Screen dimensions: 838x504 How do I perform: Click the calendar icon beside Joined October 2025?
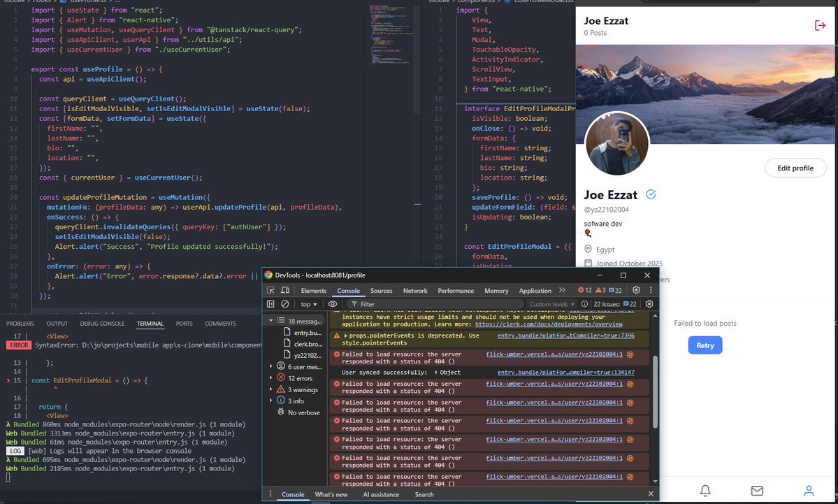pos(588,263)
